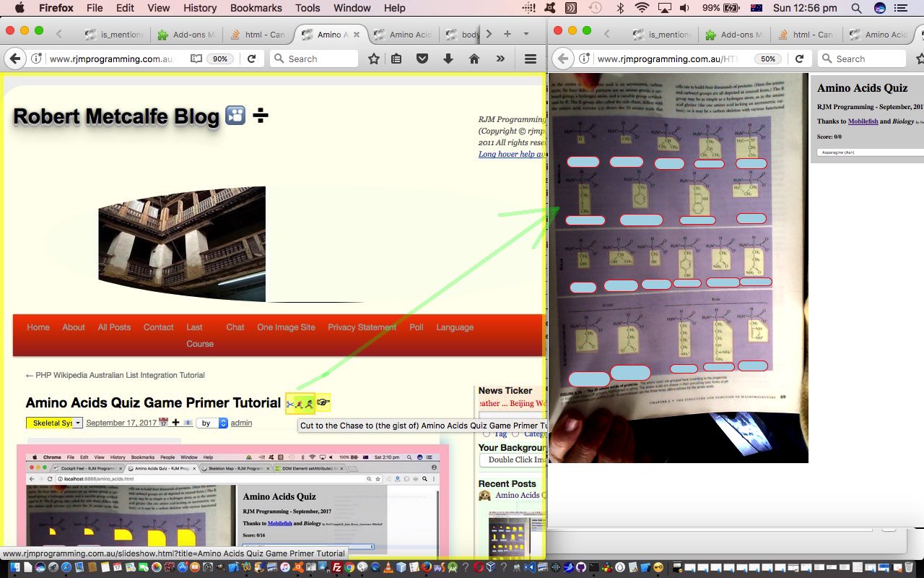Open site info in left window URL bar

coord(37,59)
